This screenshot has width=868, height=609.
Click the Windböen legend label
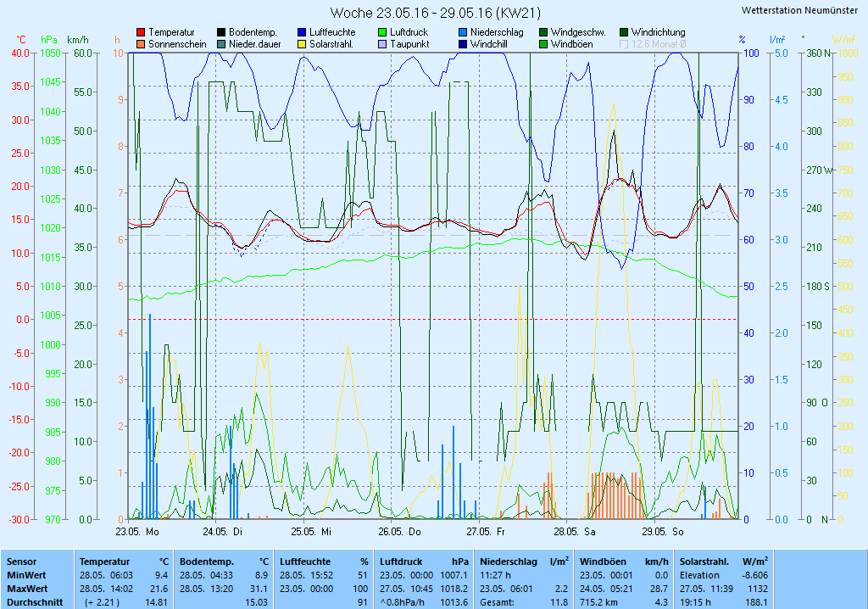coord(572,44)
